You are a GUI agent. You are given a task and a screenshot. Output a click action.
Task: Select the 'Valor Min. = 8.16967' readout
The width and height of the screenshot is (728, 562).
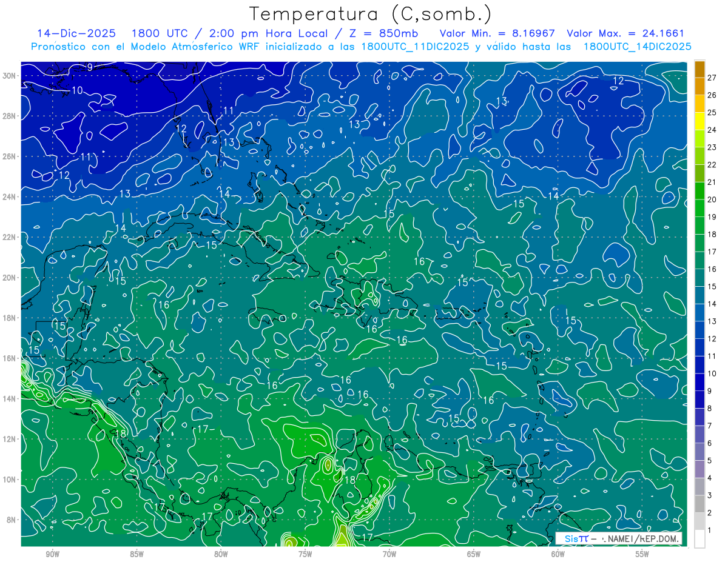point(497,33)
